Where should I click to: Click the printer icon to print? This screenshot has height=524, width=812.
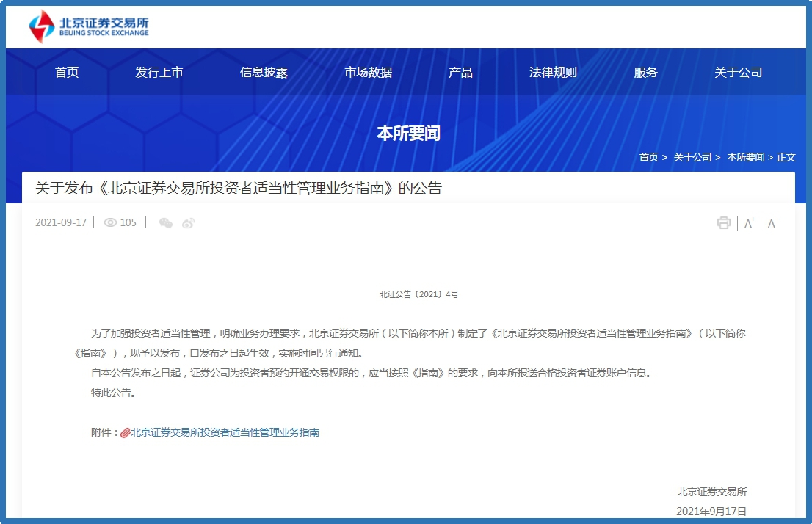(x=724, y=223)
